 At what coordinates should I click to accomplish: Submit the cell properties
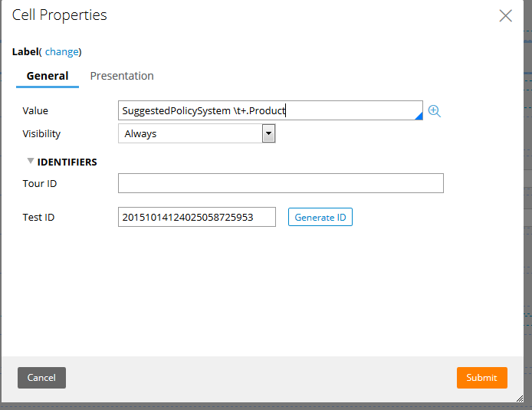(x=481, y=378)
